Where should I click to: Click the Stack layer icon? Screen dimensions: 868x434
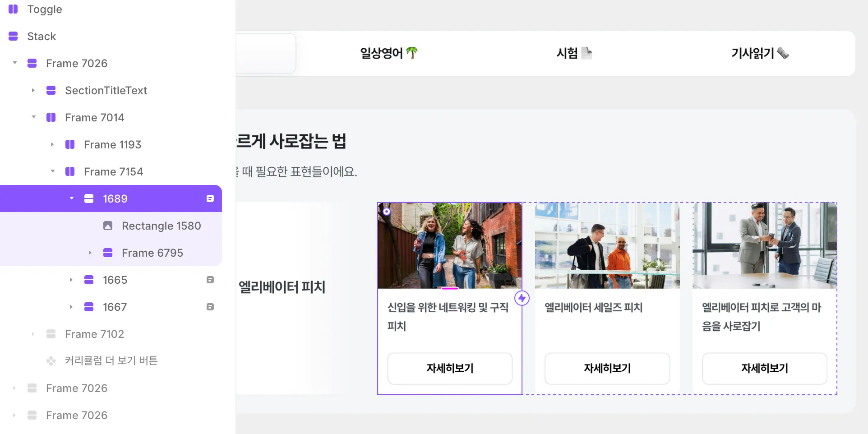click(x=13, y=36)
